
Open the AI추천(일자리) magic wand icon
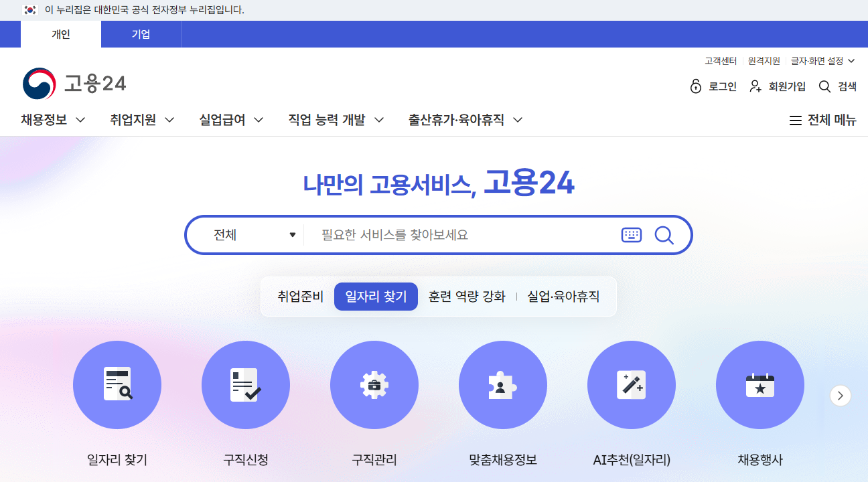coord(632,385)
